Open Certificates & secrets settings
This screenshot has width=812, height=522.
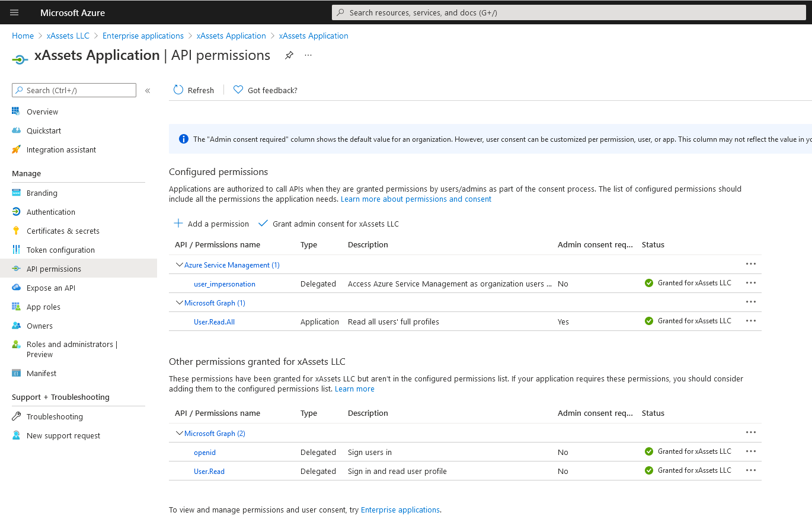click(63, 231)
